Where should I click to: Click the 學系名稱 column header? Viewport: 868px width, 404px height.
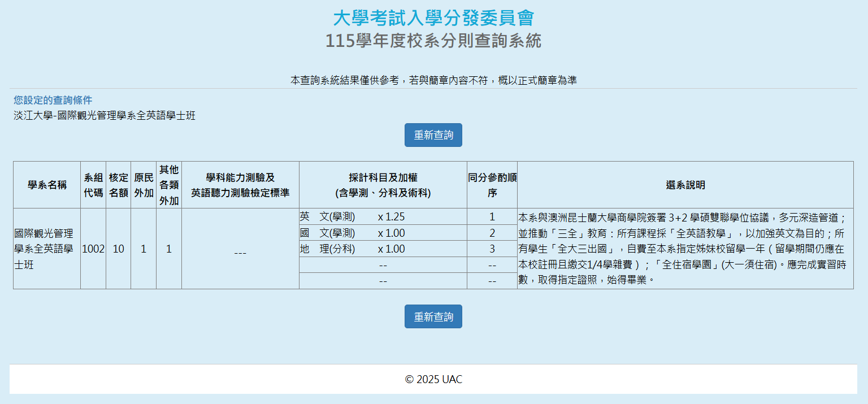(47, 185)
